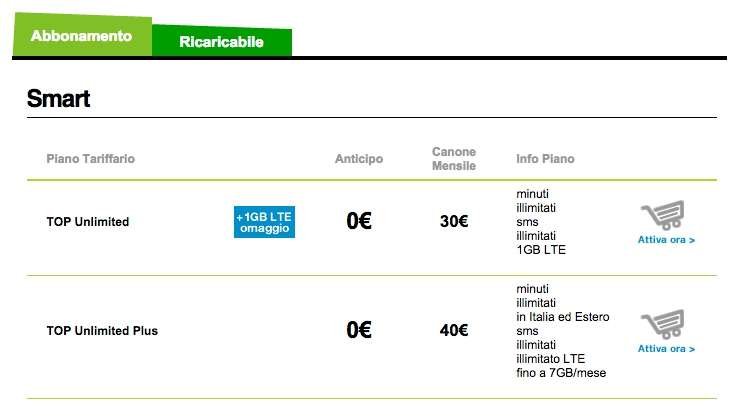This screenshot has width=745, height=416.
Task: Switch to the Abbonamento tab
Action: click(x=82, y=36)
